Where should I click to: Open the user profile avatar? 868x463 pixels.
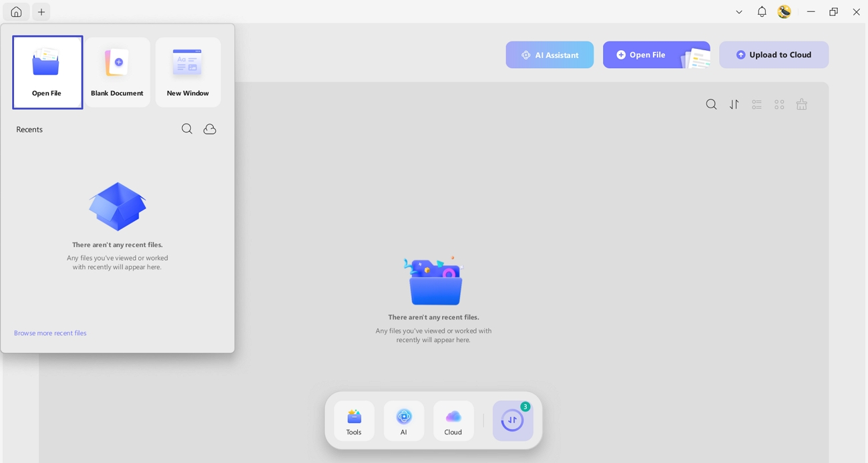pyautogui.click(x=785, y=12)
